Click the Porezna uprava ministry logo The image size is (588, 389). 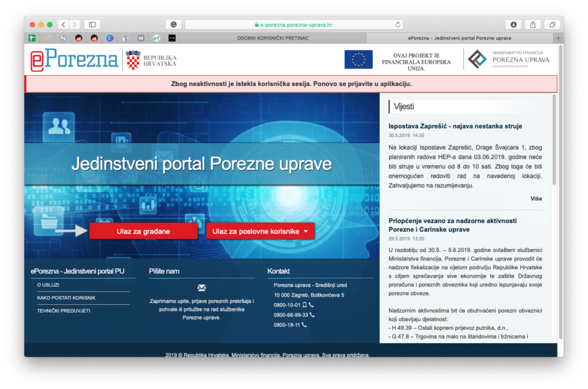pos(508,60)
